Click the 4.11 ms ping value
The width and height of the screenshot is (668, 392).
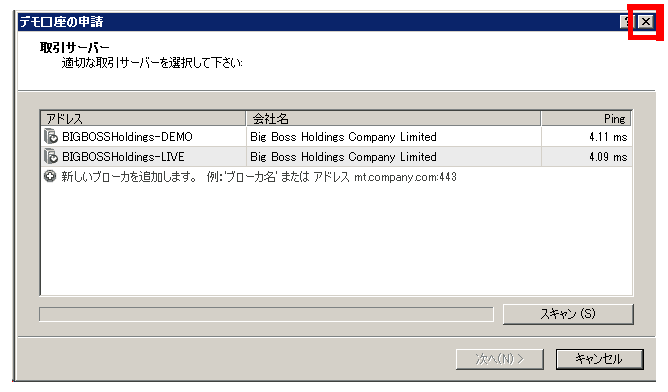click(x=608, y=137)
